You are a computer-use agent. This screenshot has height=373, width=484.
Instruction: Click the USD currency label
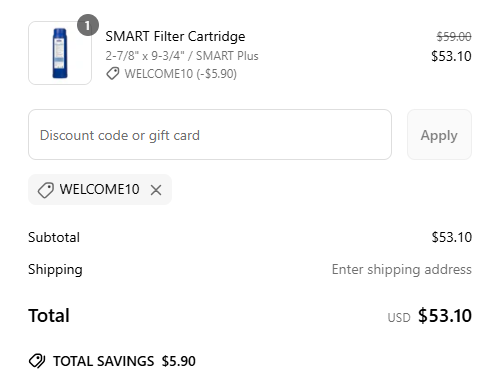click(399, 318)
